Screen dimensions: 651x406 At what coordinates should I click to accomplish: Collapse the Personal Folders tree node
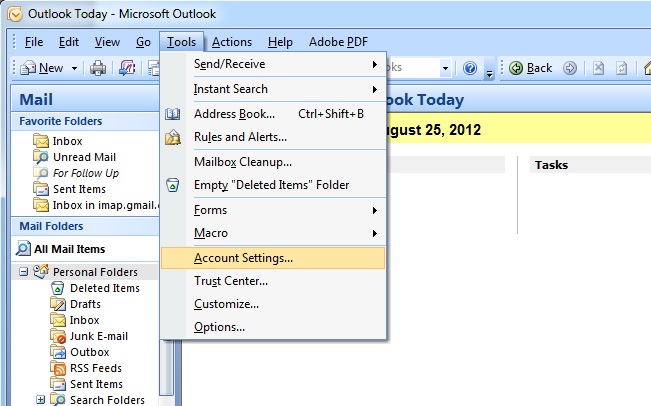(x=24, y=272)
